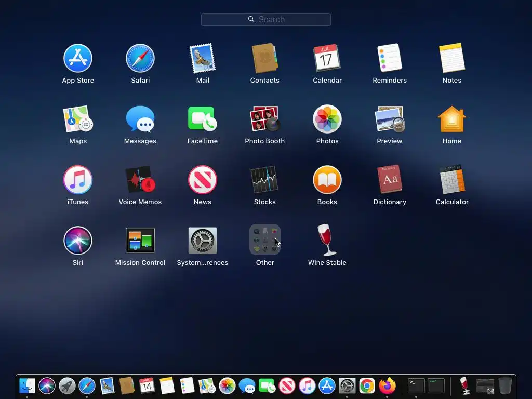The image size is (532, 399).
Task: Open Firefox from the Dock
Action: coord(387,386)
